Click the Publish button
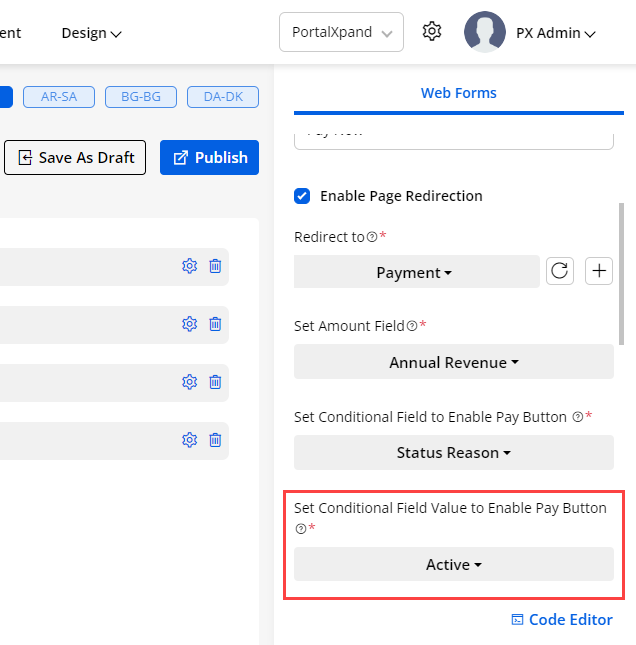 click(210, 158)
